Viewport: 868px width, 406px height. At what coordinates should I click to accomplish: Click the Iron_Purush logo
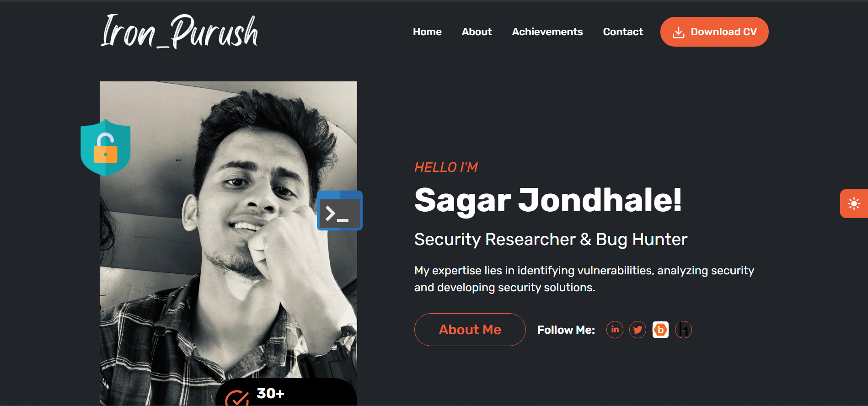[x=179, y=31]
